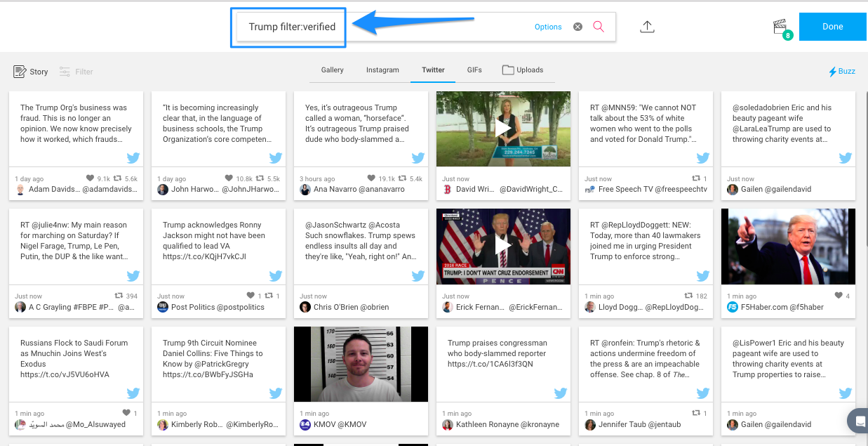Click heart icon showing 19.1k
This screenshot has height=446, width=868.
pyautogui.click(x=371, y=178)
